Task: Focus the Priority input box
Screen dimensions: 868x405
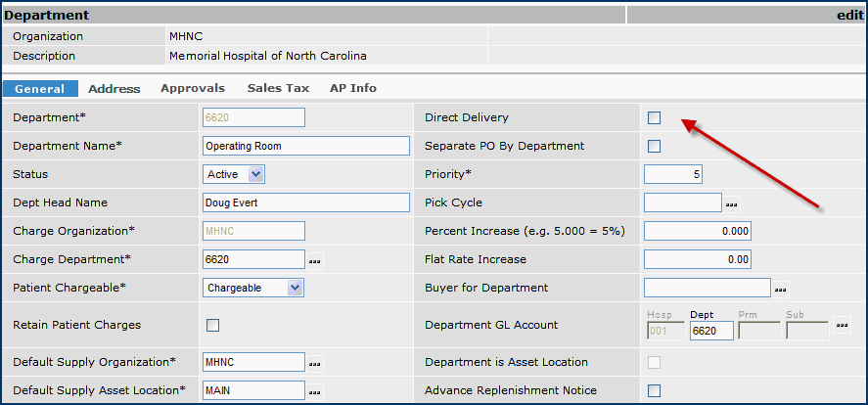Action: [x=672, y=174]
